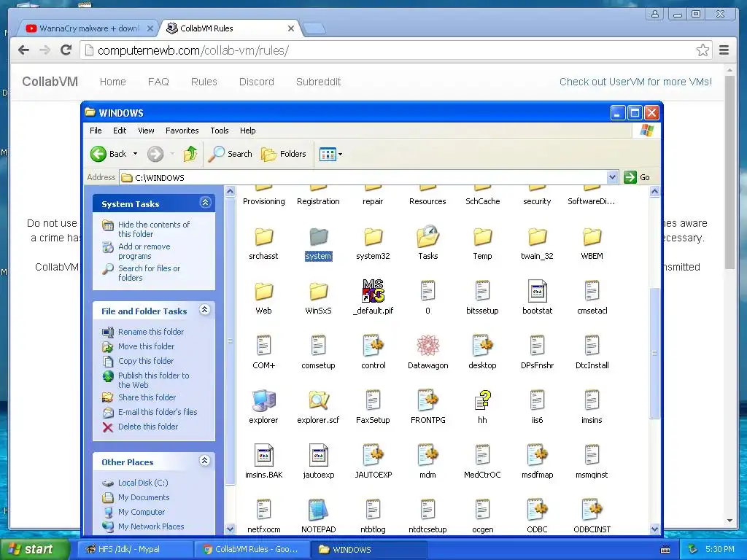Click Share this folder
The width and height of the screenshot is (747, 560).
(147, 397)
